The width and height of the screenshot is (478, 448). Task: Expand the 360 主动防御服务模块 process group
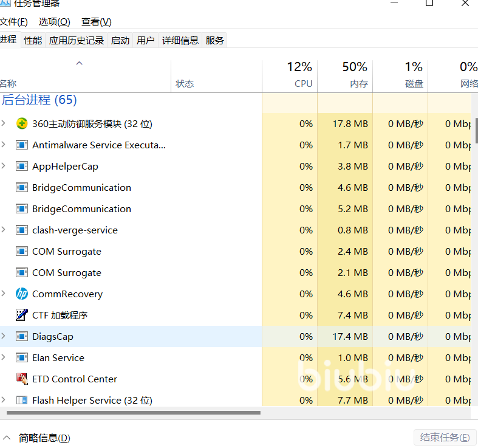point(4,123)
